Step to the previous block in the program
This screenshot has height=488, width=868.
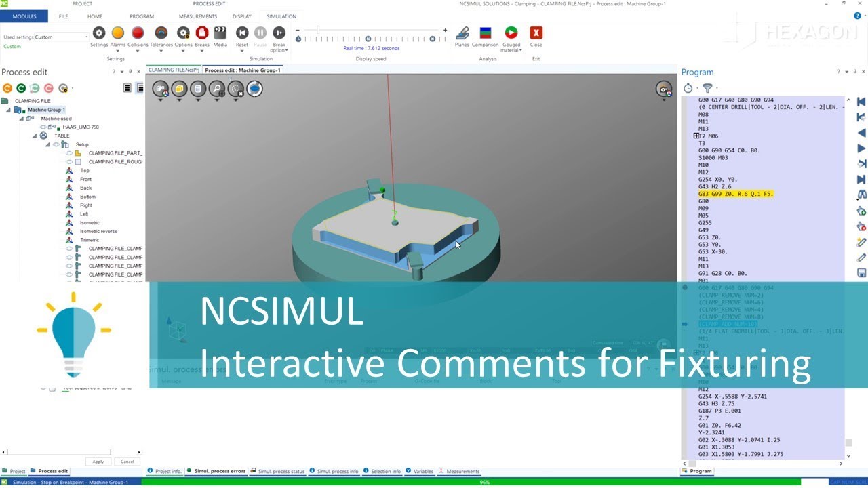[861, 133]
